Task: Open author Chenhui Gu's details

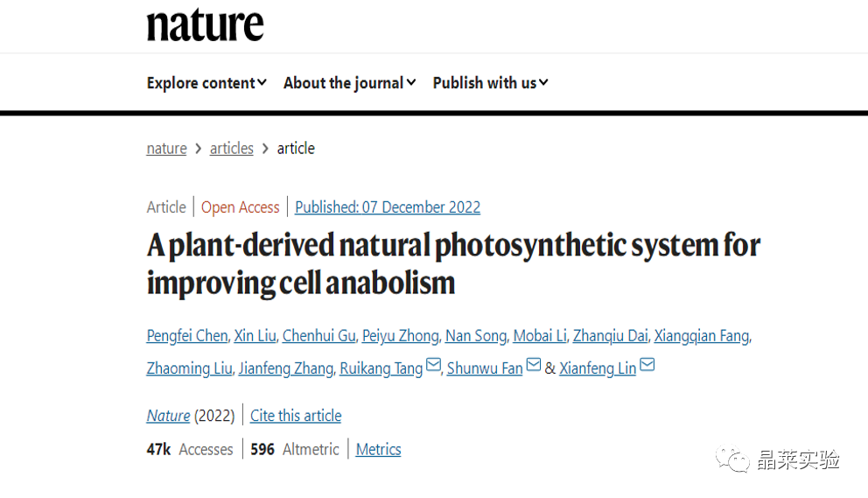Action: [x=318, y=336]
